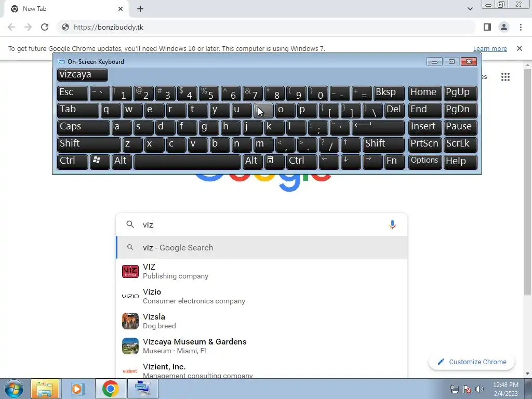This screenshot has width=532, height=399.
Task: Click the on-screen Bksp key
Action: tap(389, 94)
